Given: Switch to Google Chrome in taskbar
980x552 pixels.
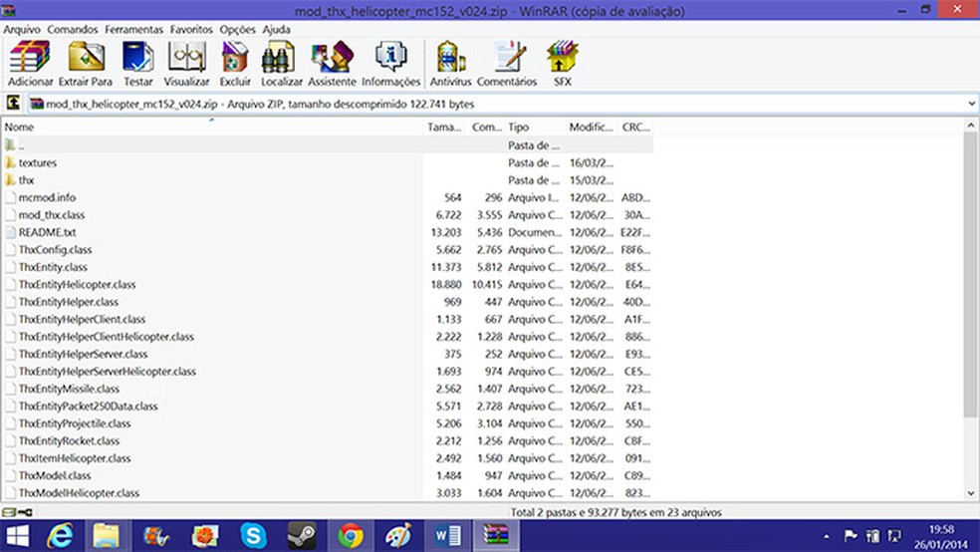Looking at the screenshot, I should point(351,536).
